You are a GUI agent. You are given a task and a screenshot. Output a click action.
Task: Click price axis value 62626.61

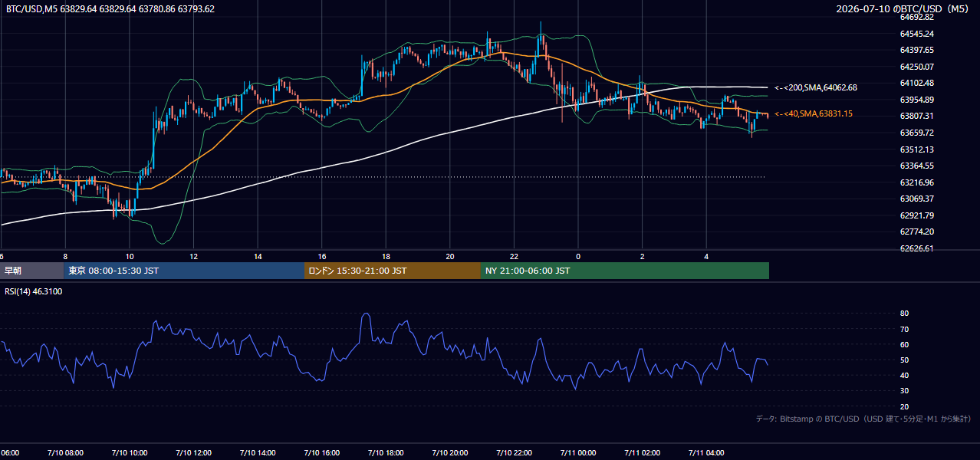916,248
